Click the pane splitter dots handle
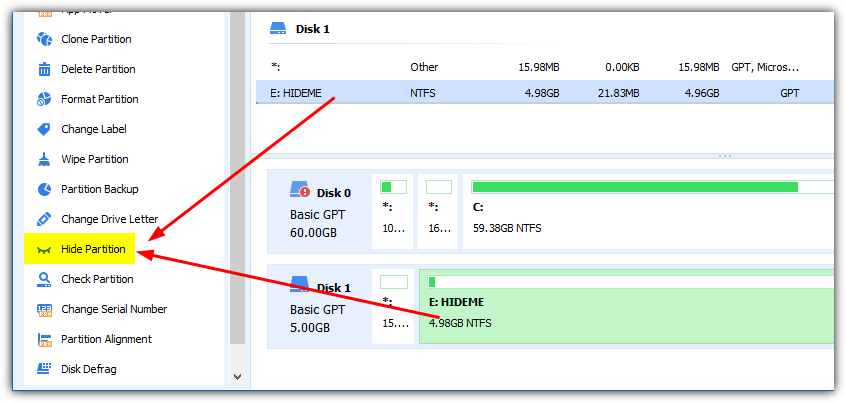This screenshot has width=846, height=402. (725, 155)
